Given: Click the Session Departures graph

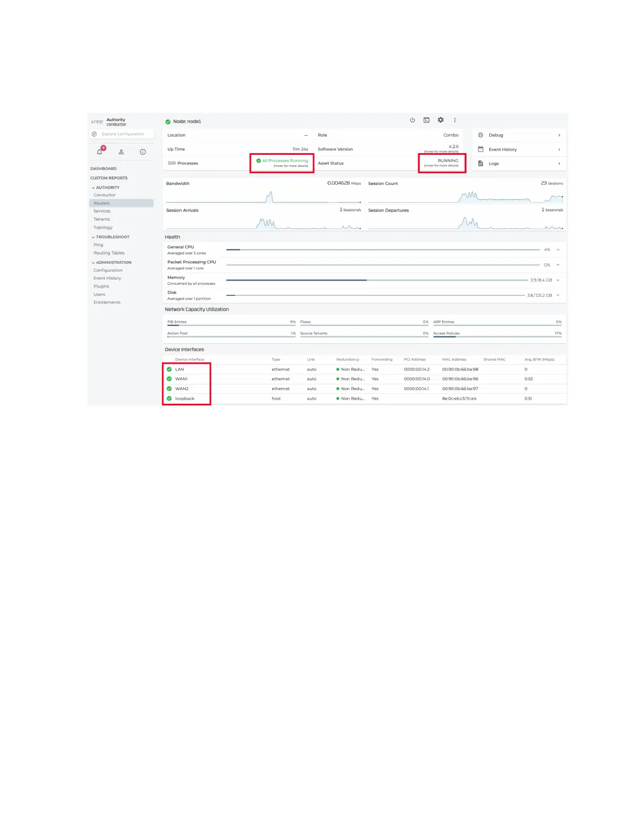Looking at the screenshot, I should pyautogui.click(x=466, y=224).
